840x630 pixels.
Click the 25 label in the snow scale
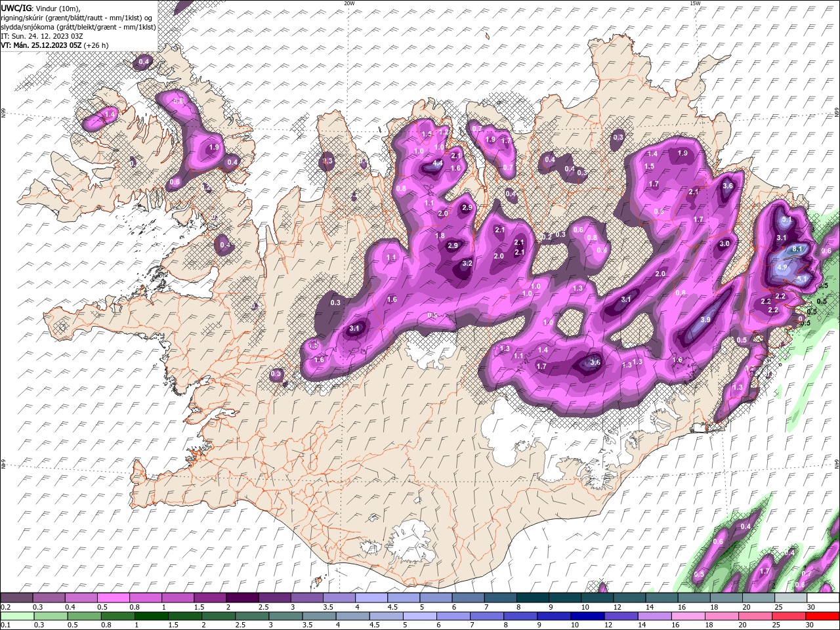pos(778,607)
